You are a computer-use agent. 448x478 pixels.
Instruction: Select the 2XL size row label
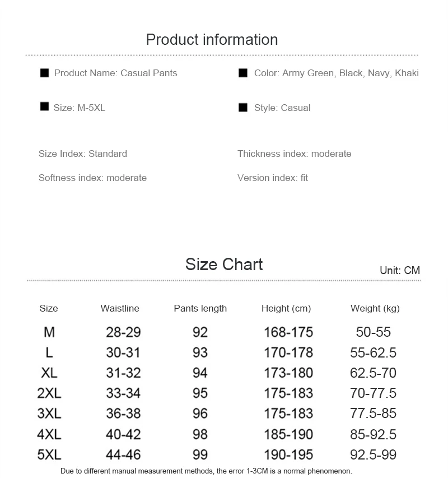point(49,393)
